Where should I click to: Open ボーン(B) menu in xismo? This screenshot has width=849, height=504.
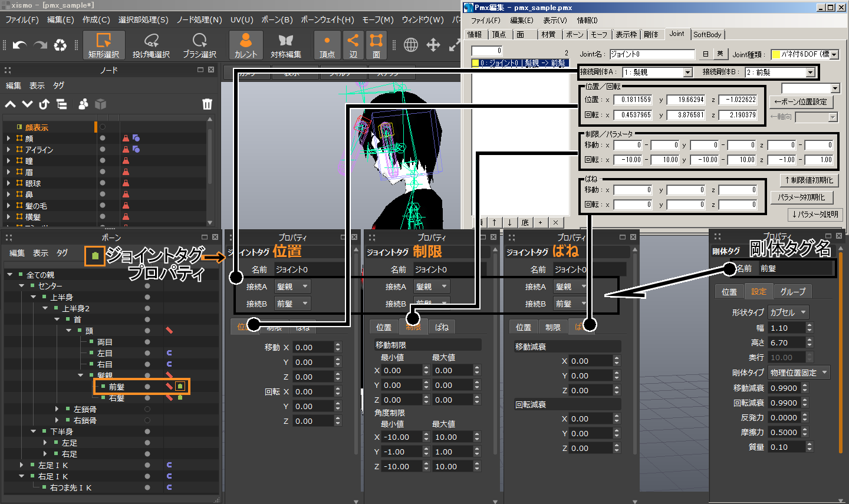pos(277,19)
